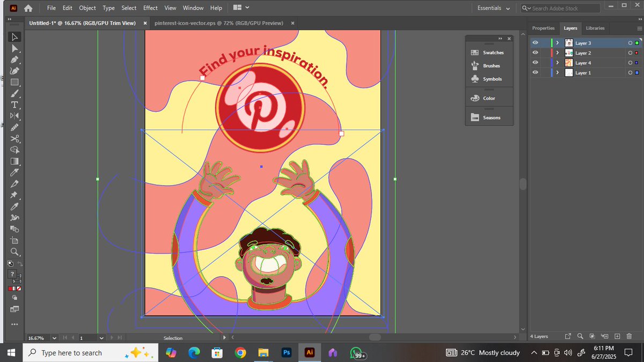The height and width of the screenshot is (362, 644).
Task: Open the Color panel
Action: 489,98
